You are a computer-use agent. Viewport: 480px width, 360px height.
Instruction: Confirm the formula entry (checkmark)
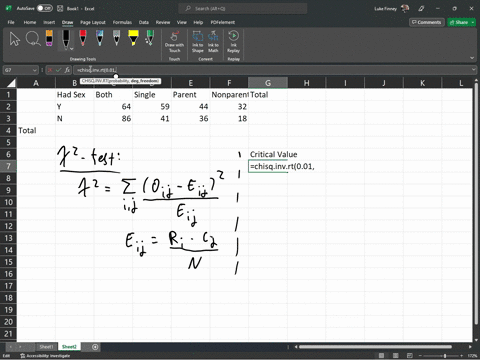(59, 70)
